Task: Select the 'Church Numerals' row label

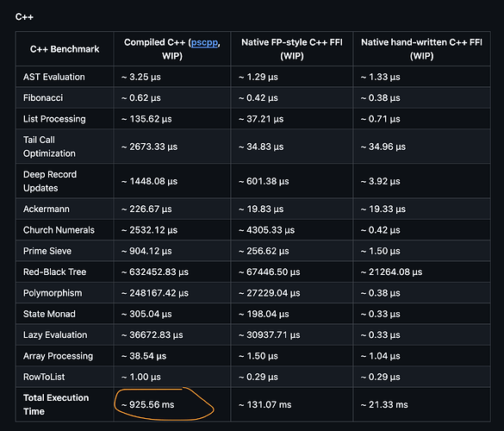Action: tap(59, 230)
